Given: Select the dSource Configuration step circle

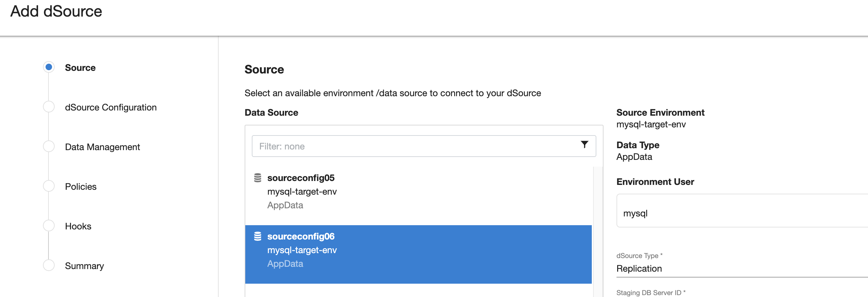Looking at the screenshot, I should point(49,107).
